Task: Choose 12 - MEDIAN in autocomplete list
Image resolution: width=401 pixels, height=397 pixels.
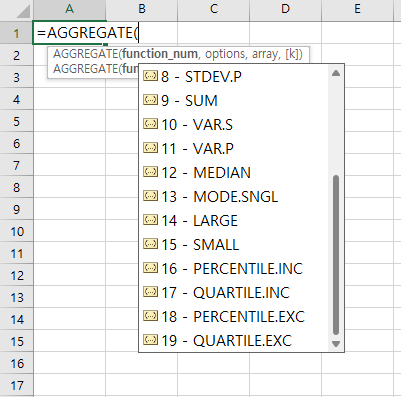Action: click(233, 173)
